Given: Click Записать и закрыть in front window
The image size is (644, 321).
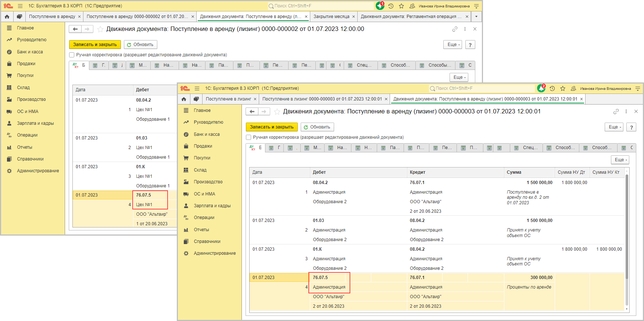Looking at the screenshot, I should coord(272,127).
